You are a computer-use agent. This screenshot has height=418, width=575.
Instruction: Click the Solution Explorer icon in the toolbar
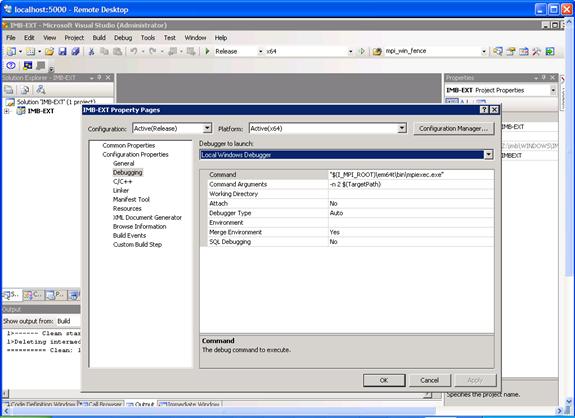tap(498, 52)
